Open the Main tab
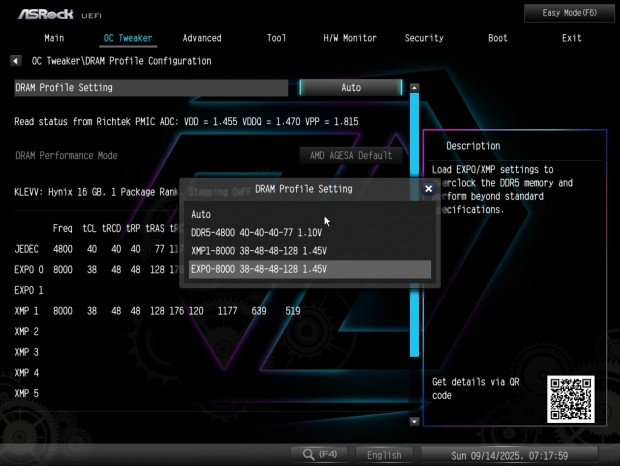 (54, 38)
